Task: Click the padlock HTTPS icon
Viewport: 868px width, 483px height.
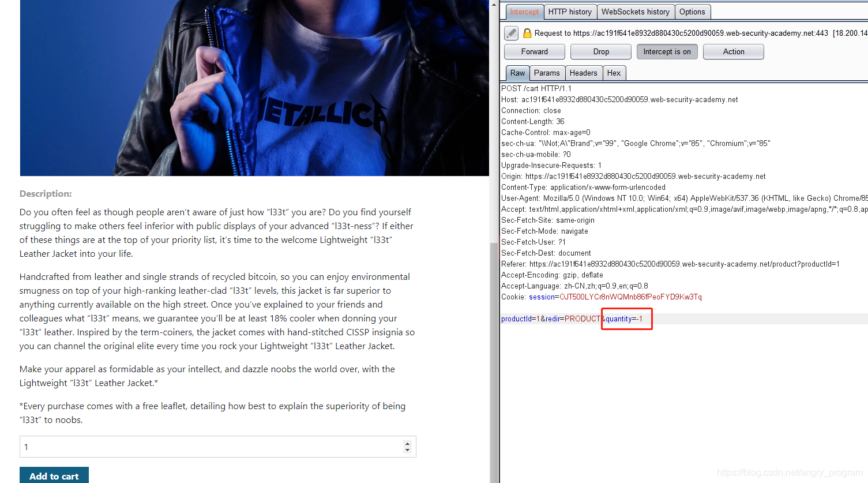Action: (527, 33)
